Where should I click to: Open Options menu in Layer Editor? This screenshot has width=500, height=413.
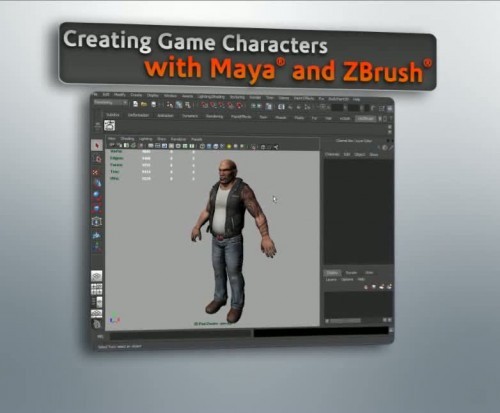tap(347, 279)
